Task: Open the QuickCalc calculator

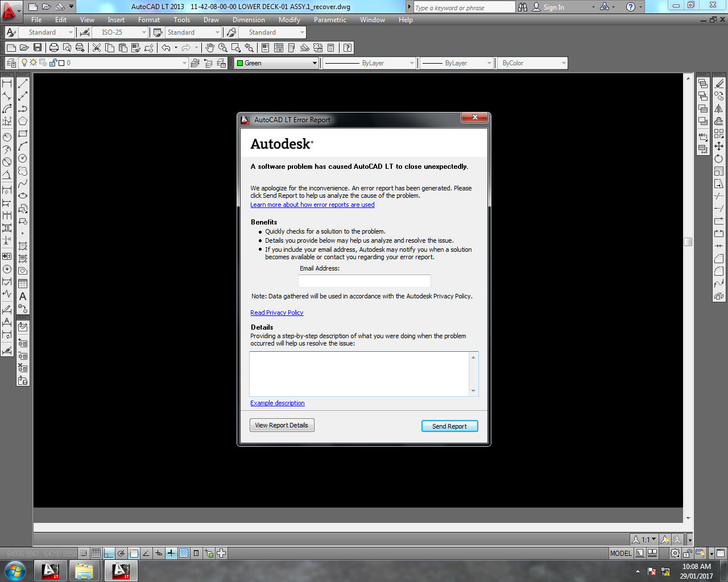Action: 330,48
